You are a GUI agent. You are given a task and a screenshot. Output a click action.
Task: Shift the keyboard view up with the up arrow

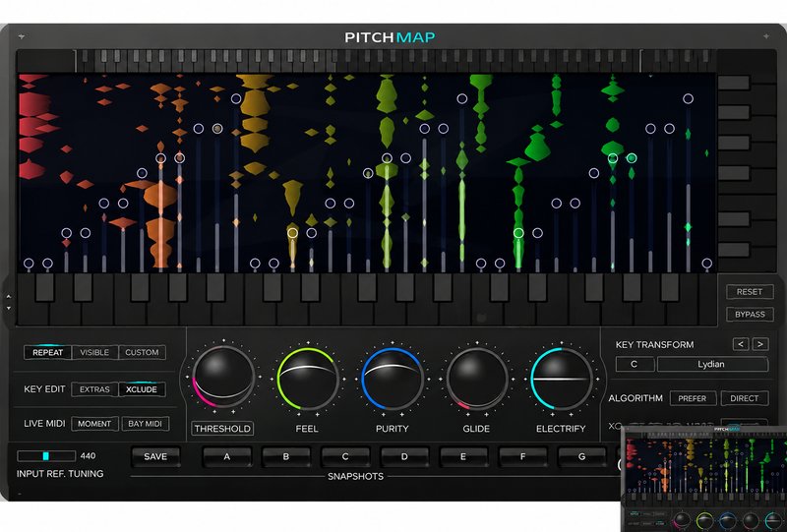[9, 297]
